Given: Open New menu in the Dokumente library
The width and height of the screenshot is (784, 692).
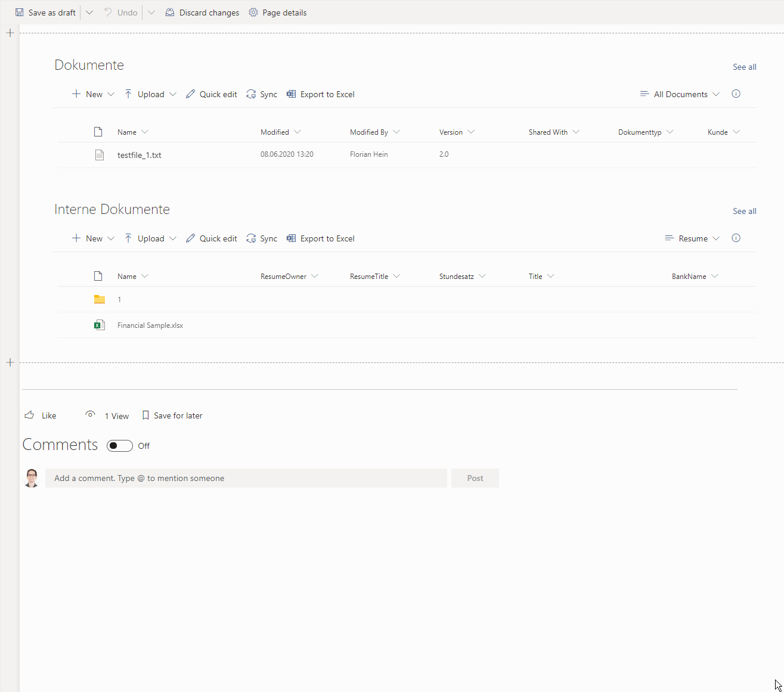Looking at the screenshot, I should [93, 94].
